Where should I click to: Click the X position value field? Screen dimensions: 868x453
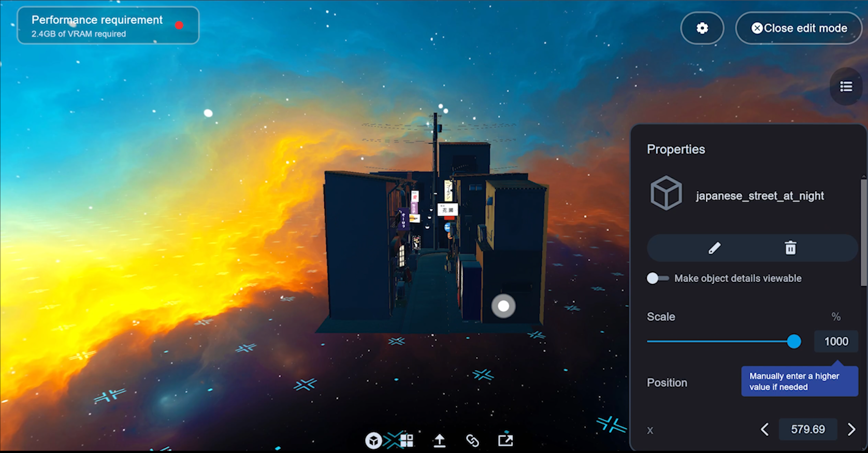tap(807, 429)
